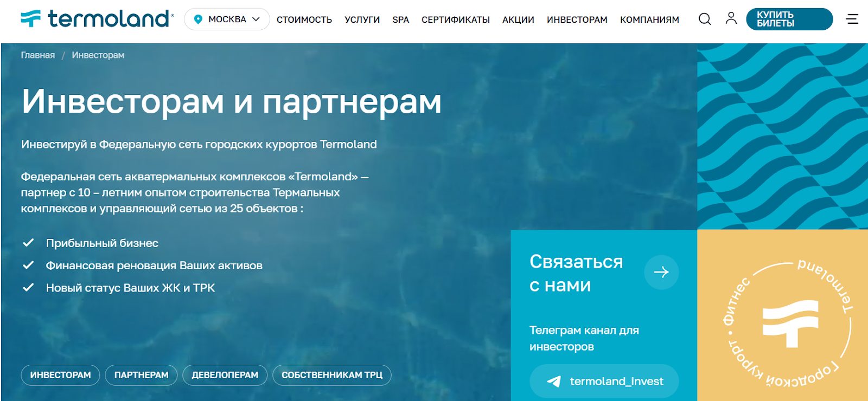This screenshot has width=868, height=401.
Task: Click the arrow icon next to Связаться с нами
Action: click(x=661, y=272)
